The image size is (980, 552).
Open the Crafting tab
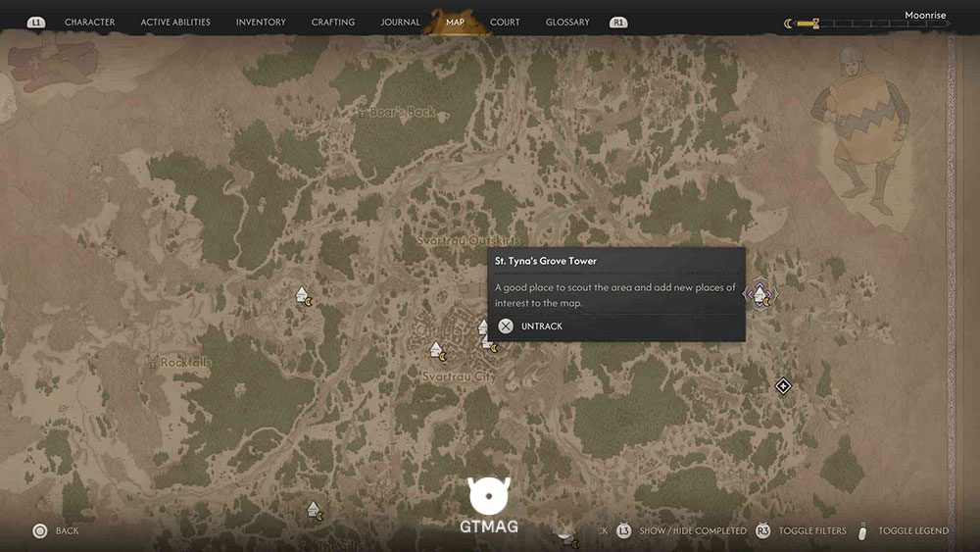pos(333,22)
